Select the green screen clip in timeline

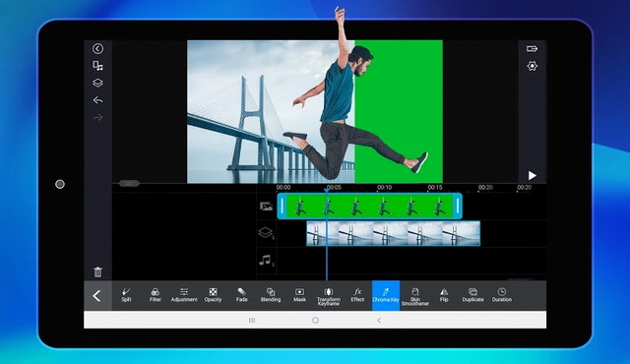(370, 207)
